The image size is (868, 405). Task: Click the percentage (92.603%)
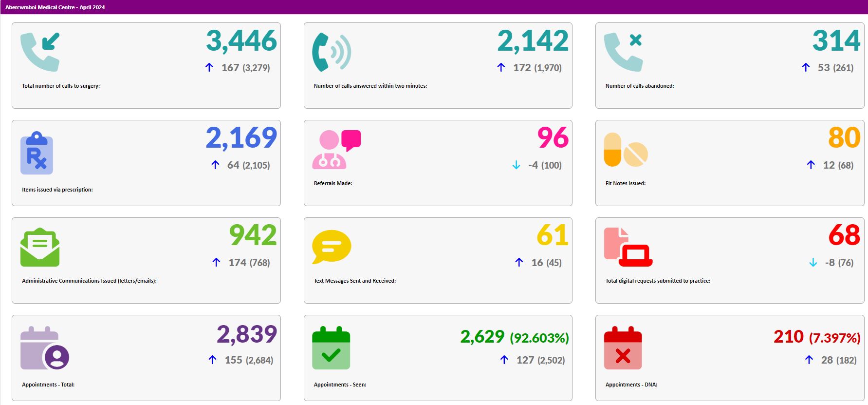pyautogui.click(x=539, y=338)
